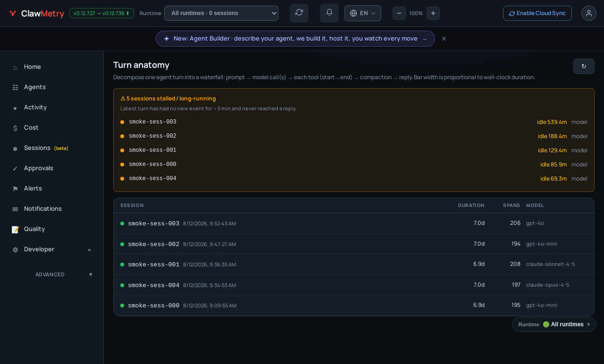Click Enable Cloud Sync button
Image resolution: width=604 pixels, height=364 pixels.
tap(537, 13)
